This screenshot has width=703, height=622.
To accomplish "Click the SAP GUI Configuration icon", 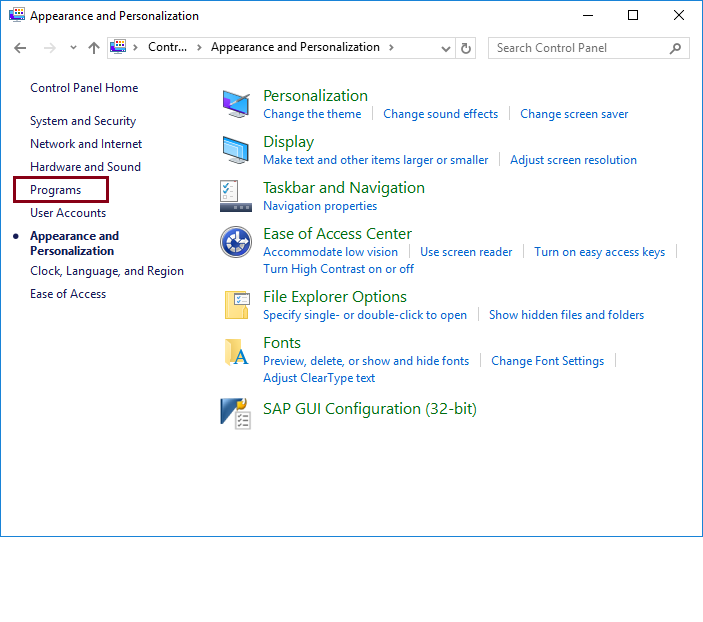I will tap(236, 412).
